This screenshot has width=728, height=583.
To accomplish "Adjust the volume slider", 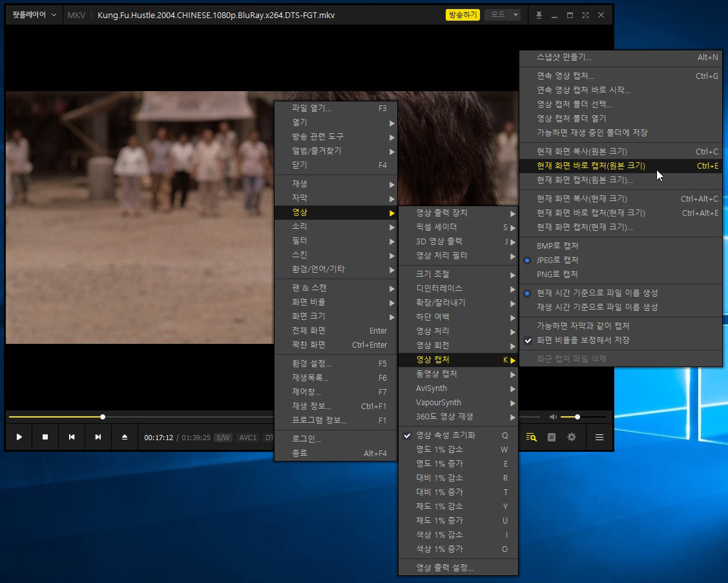I will [x=583, y=417].
